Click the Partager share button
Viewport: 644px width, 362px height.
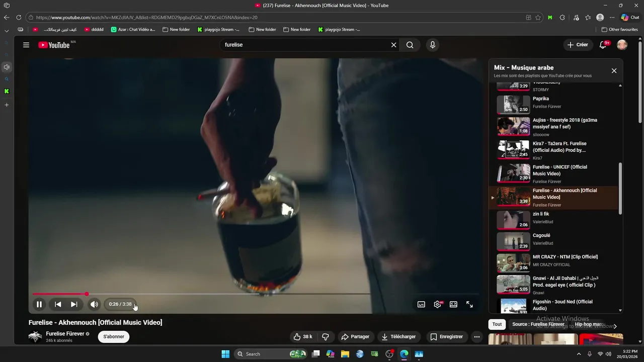[x=355, y=336]
